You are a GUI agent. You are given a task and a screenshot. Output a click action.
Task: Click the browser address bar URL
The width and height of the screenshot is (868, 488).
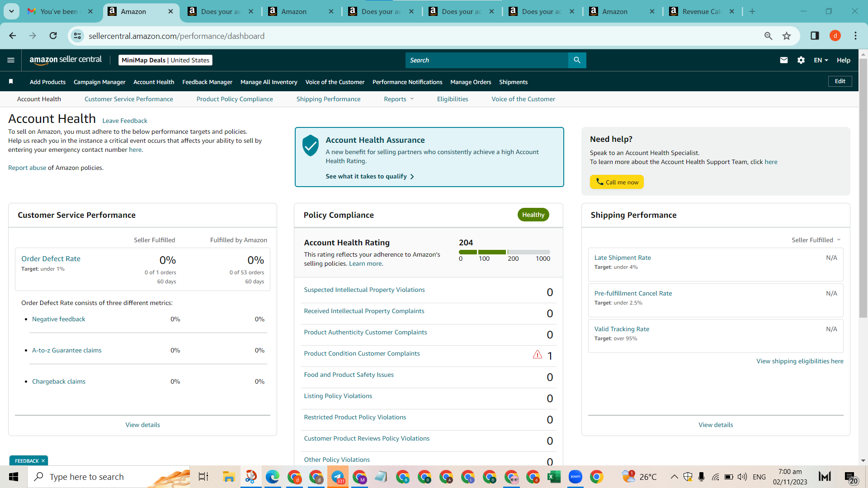176,36
